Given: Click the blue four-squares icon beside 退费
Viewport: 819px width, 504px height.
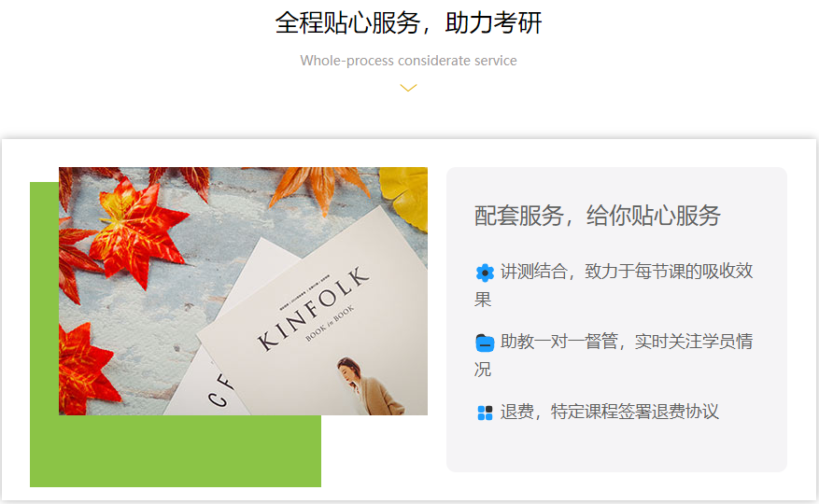Looking at the screenshot, I should [485, 413].
